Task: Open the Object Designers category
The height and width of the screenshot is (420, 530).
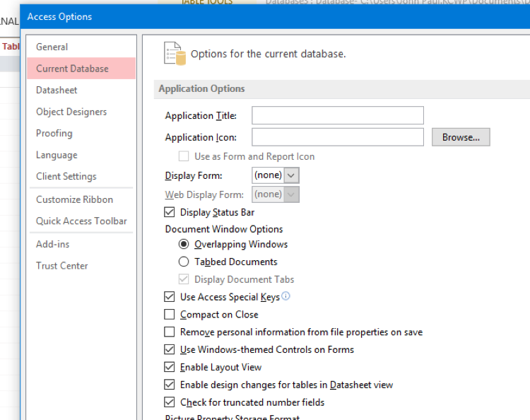Action: click(x=81, y=112)
